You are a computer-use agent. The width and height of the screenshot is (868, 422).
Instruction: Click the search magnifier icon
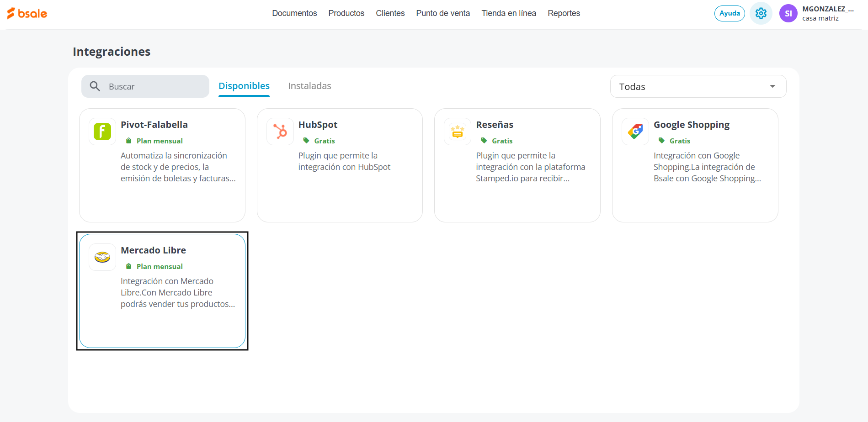click(95, 86)
